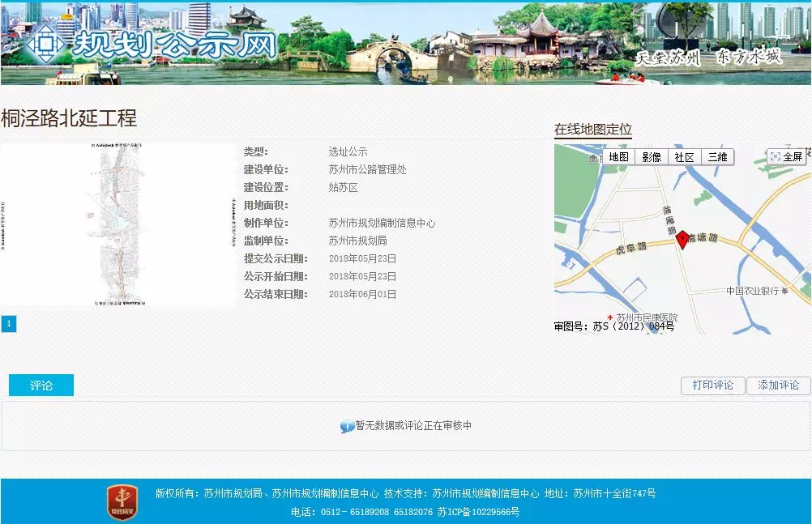812x524 pixels.
Task: Click the info bubble icon in comments
Action: (347, 426)
